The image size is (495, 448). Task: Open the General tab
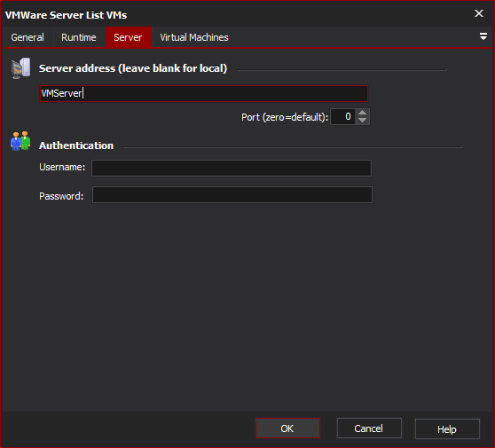(27, 37)
